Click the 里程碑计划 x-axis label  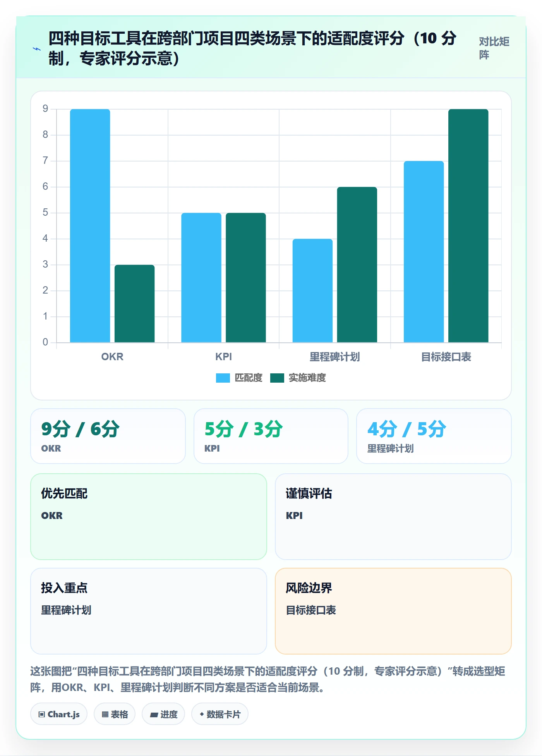pyautogui.click(x=335, y=357)
